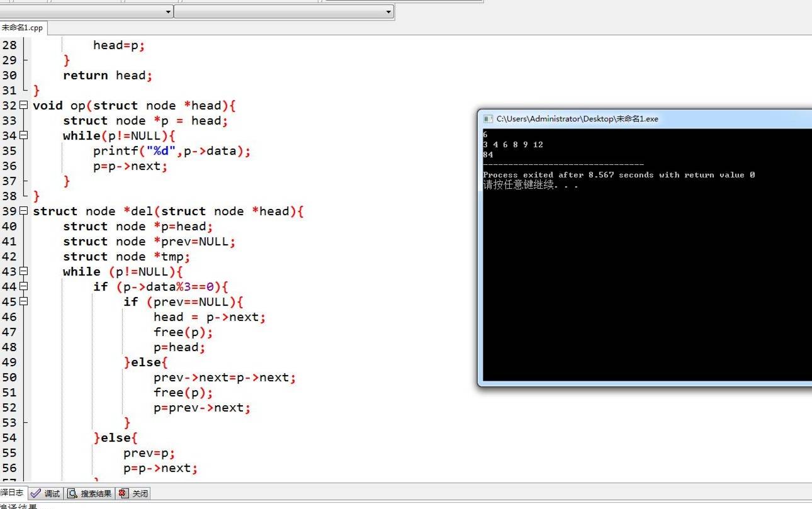
Task: Select the 未命名1.cpp file tab
Action: coord(23,28)
